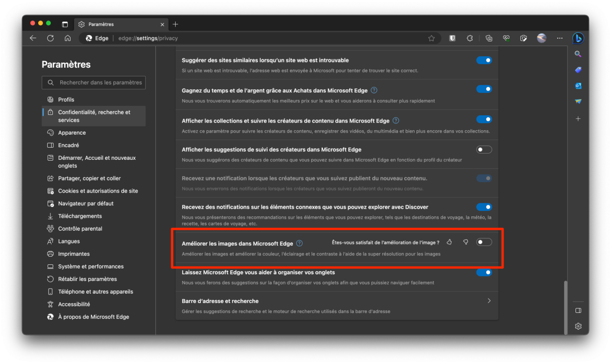This screenshot has height=364, width=611.
Task: Open the Bitwarden shield extension
Action: (452, 38)
